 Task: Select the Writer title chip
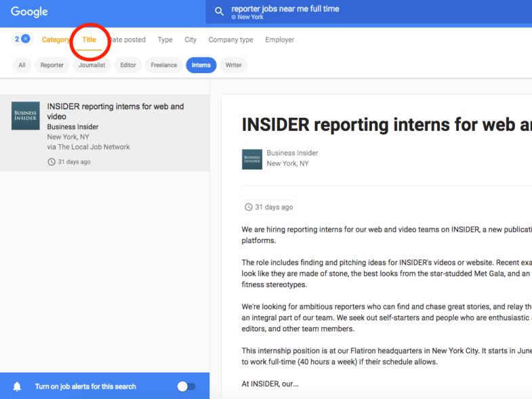coord(233,65)
